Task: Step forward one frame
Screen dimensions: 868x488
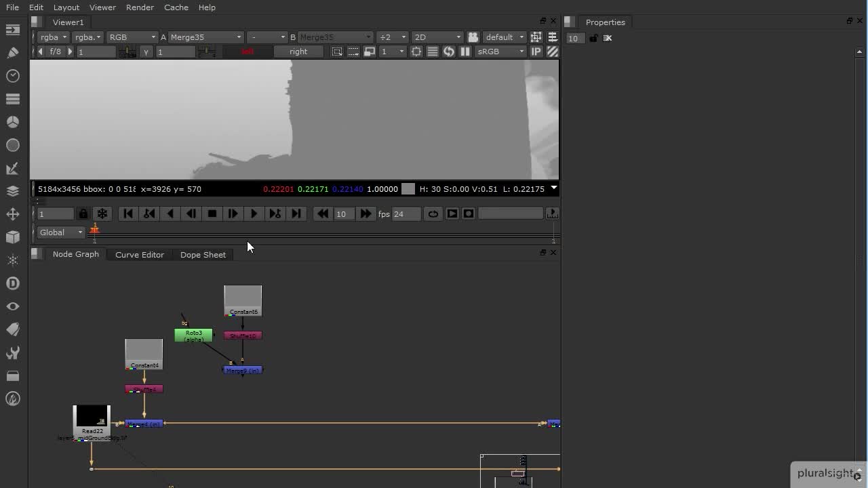Action: point(233,213)
